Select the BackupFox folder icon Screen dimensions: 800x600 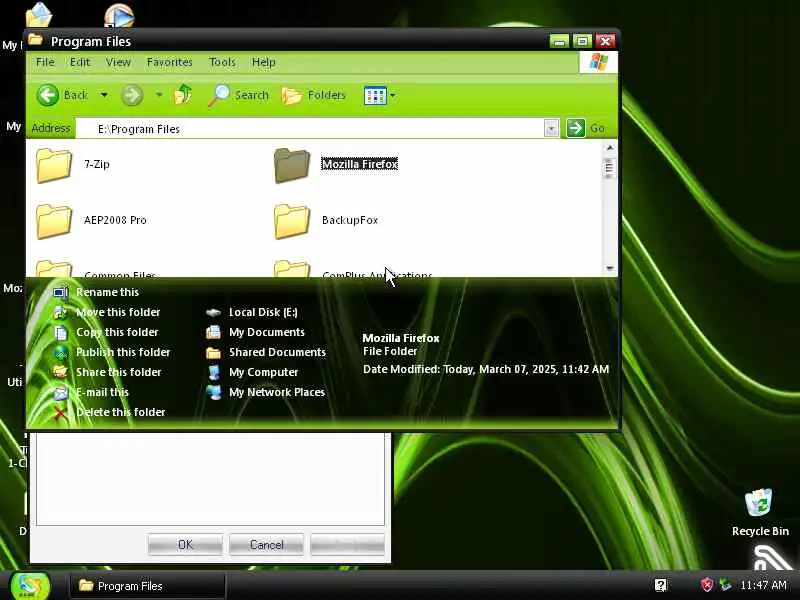[x=291, y=221]
